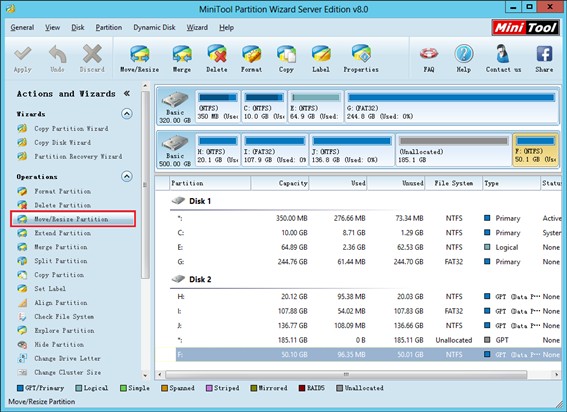Collapse the Actions and Wizards panel
The width and height of the screenshot is (567, 412).
(127, 94)
